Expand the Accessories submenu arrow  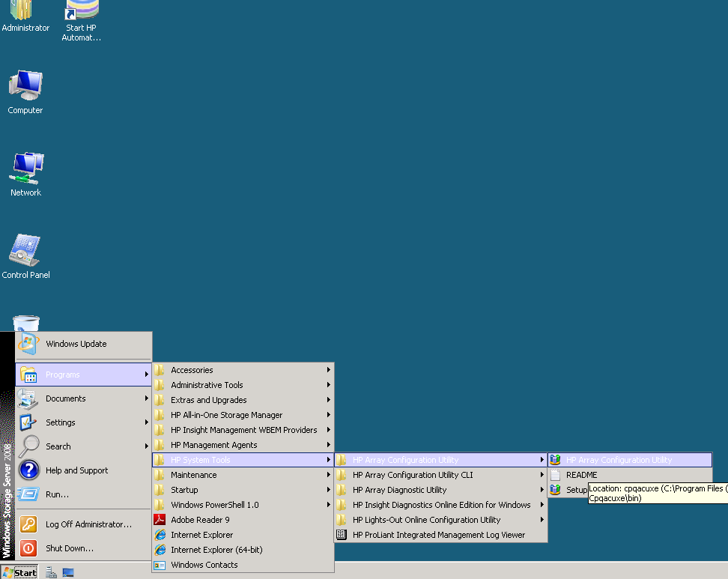(x=328, y=370)
